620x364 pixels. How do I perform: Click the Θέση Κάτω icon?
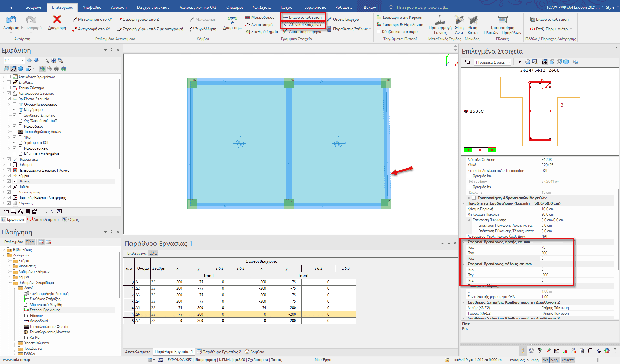pyautogui.click(x=472, y=20)
